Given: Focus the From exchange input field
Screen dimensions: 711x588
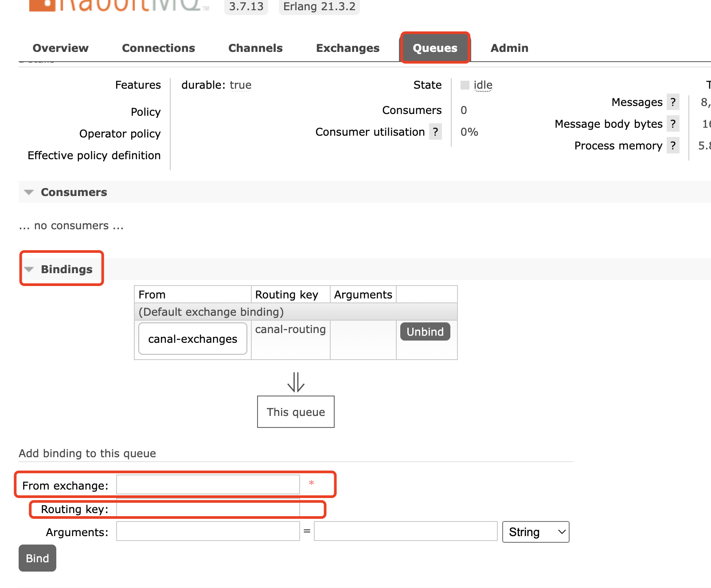Looking at the screenshot, I should point(208,484).
